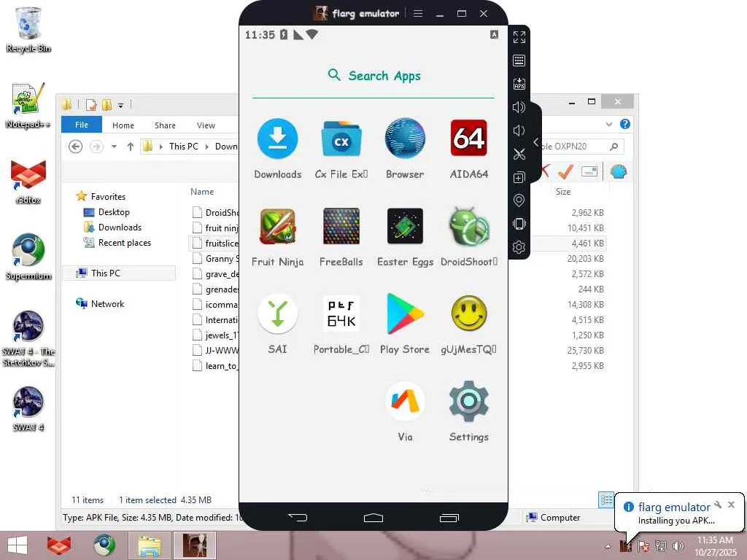Switch to the View ribbon tab
This screenshot has width=747, height=560.
206,125
